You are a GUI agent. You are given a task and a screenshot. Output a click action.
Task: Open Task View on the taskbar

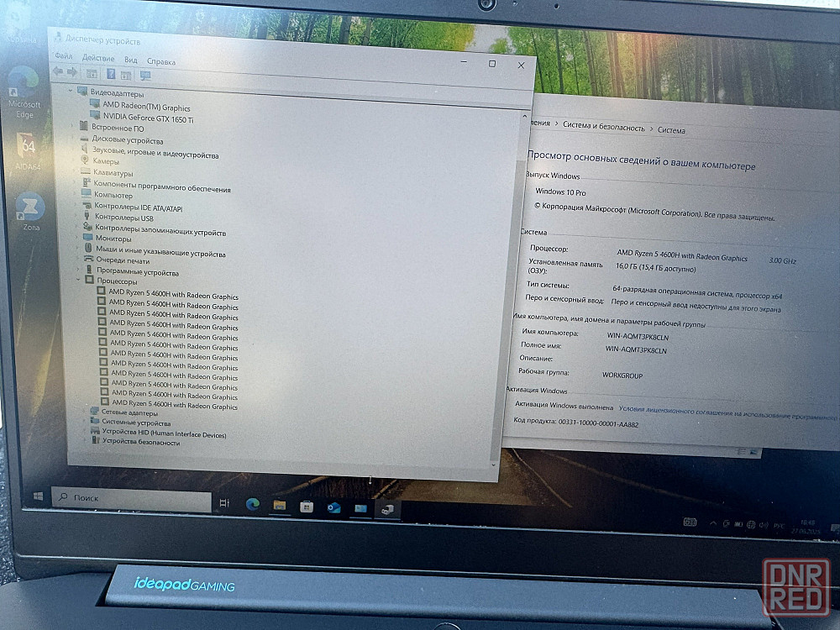(224, 502)
